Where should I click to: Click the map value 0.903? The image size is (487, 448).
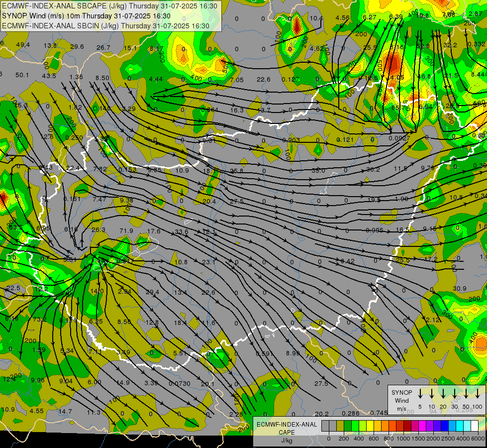coord(291,140)
